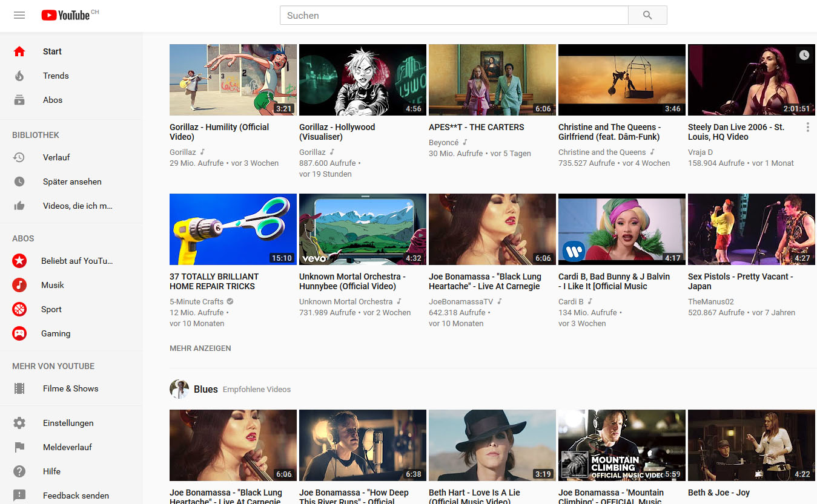
Task: Open Hilfe label in sidebar
Action: tap(51, 471)
